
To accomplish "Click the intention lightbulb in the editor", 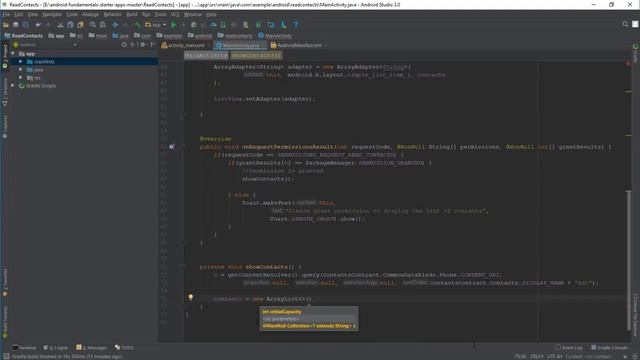I will pos(190,298).
